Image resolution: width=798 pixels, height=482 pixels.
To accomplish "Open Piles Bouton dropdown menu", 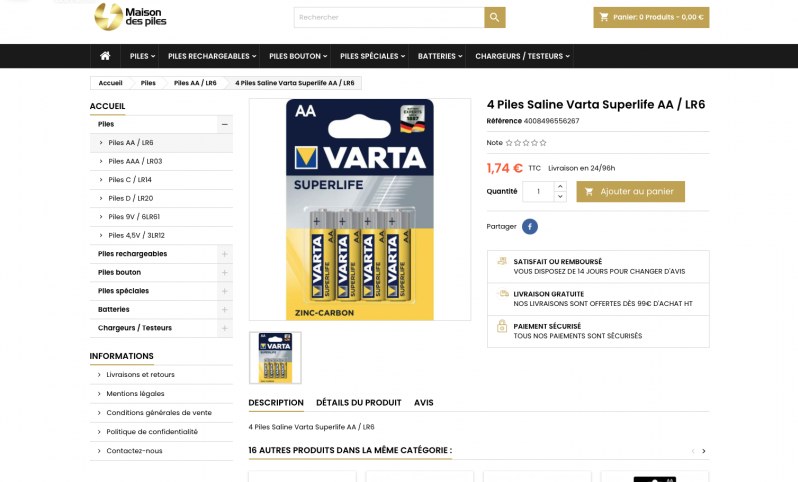I will 298,56.
